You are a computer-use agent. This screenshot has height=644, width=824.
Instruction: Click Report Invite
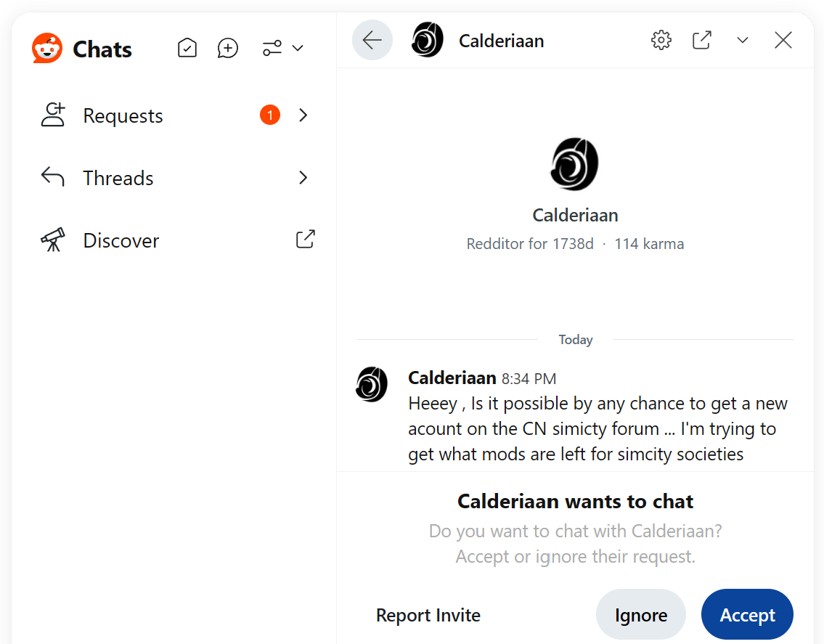(428, 615)
